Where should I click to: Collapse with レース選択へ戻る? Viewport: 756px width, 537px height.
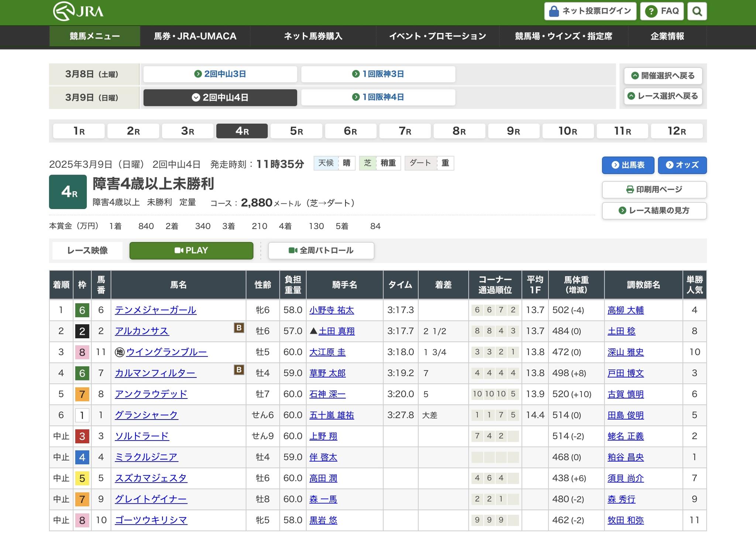[663, 96]
